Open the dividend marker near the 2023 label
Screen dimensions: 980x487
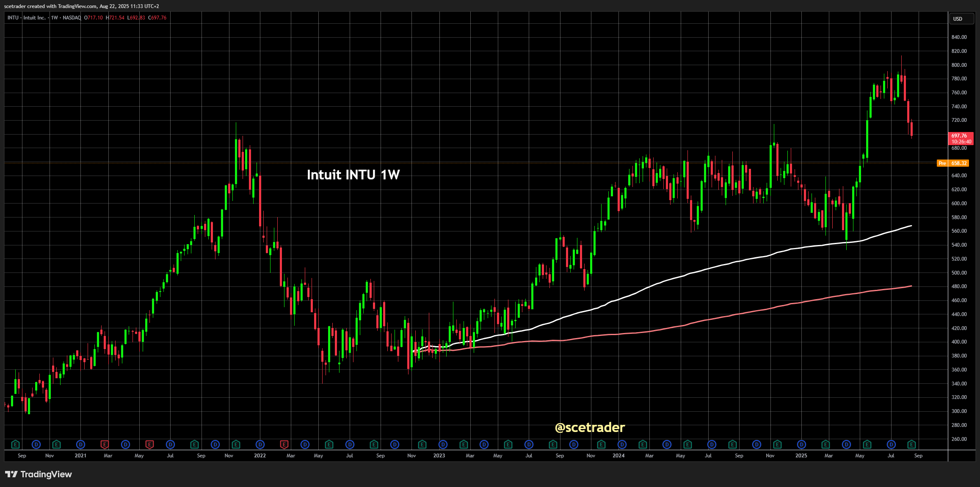coord(443,444)
